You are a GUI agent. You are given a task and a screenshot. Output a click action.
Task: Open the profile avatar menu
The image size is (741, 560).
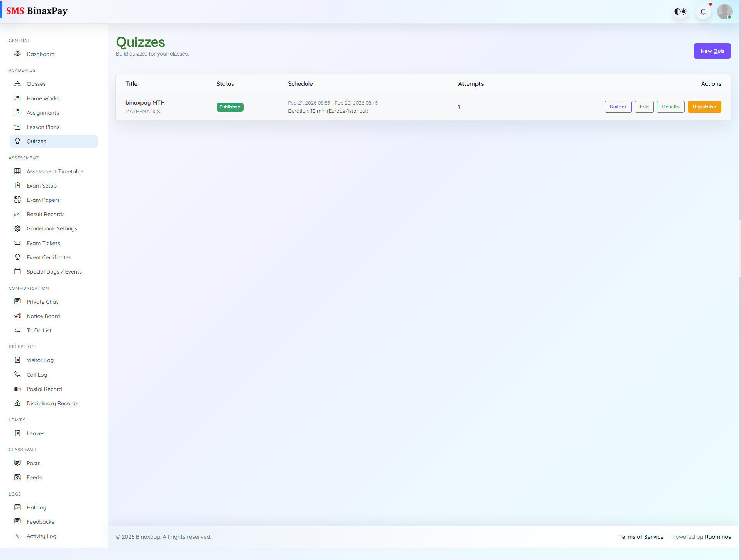click(x=725, y=11)
